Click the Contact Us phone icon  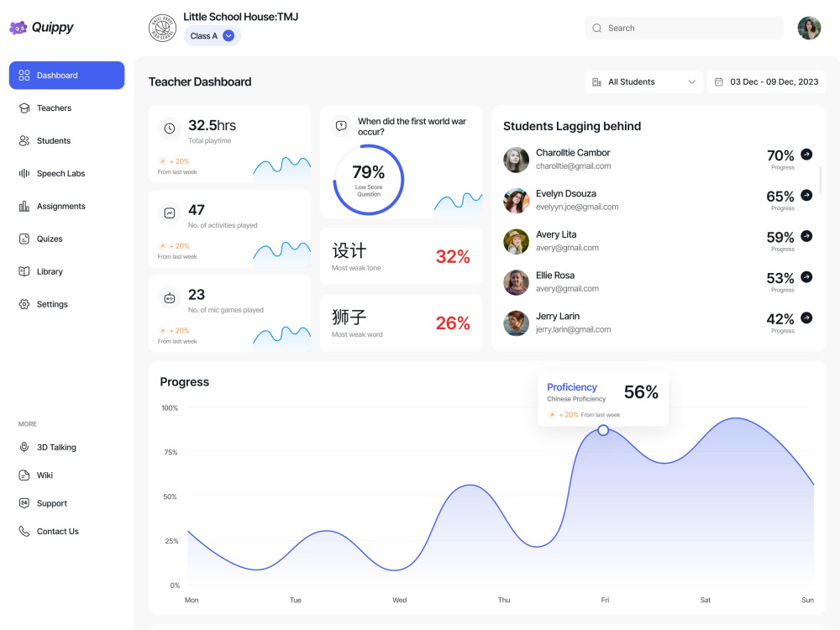(24, 531)
